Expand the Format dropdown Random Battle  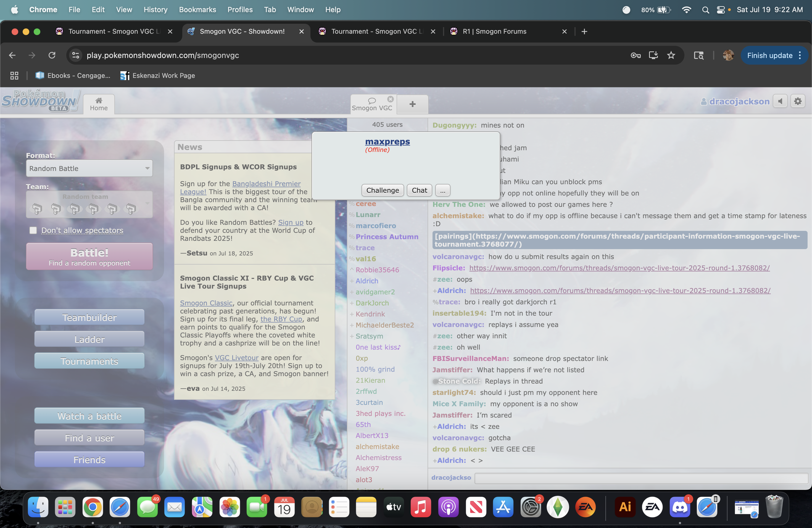tap(89, 168)
